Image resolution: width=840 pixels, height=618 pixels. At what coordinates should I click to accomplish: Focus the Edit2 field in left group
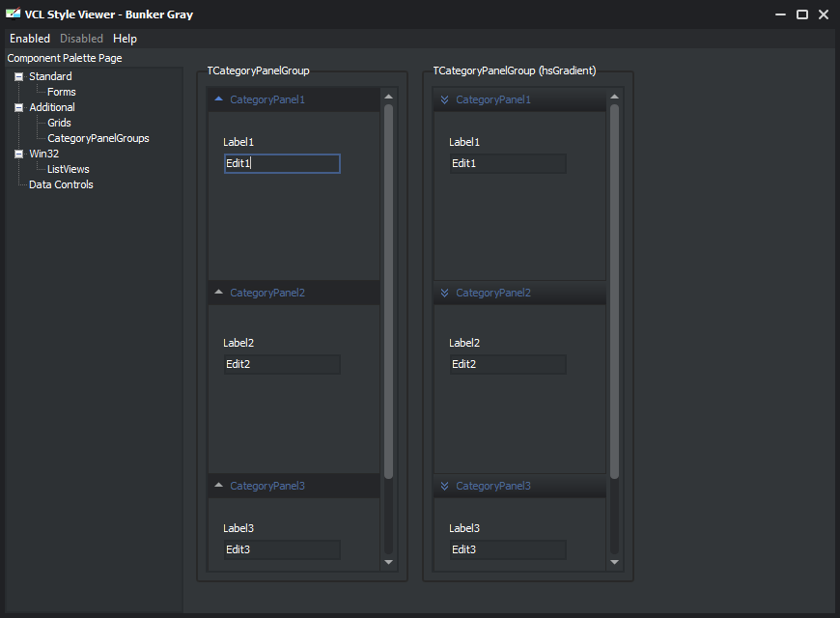point(282,364)
